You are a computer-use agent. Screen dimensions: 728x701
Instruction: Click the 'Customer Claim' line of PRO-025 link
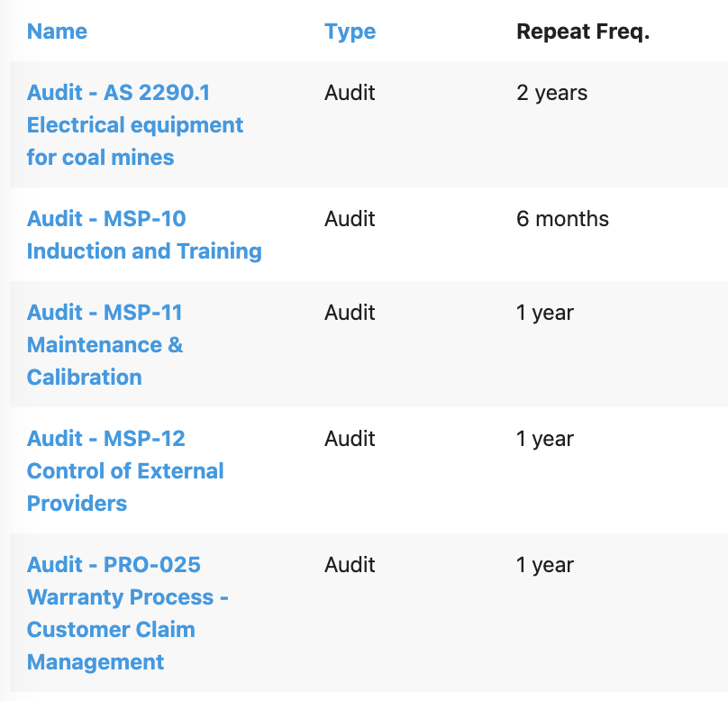tap(111, 630)
